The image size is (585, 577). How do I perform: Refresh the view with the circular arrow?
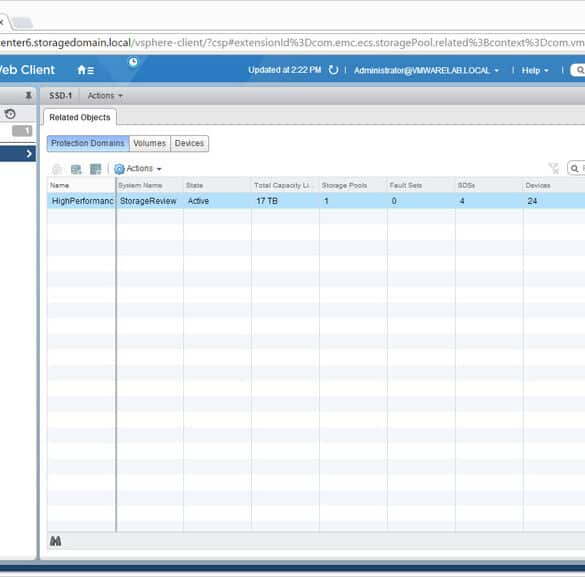pyautogui.click(x=333, y=70)
